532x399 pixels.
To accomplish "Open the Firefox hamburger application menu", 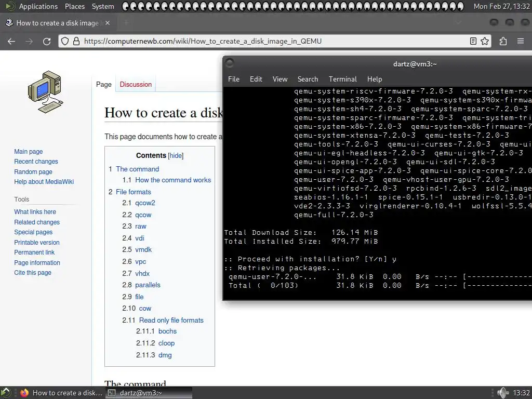I will click(x=521, y=41).
